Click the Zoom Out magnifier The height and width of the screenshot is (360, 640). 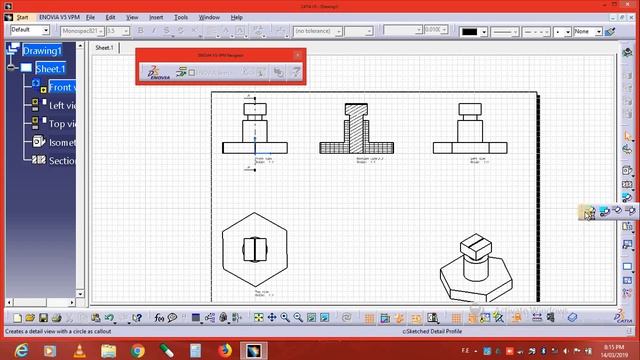pos(298,318)
